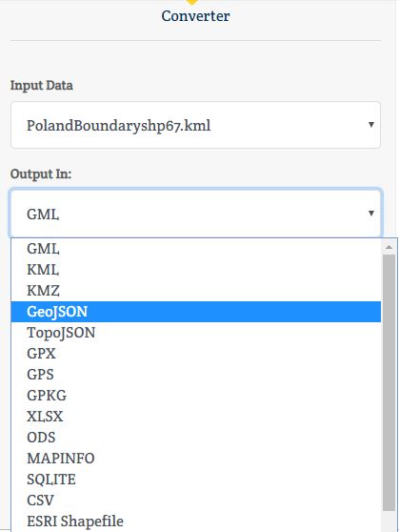Open the Input Data dropdown PolandBoundaryshp67.kml
This screenshot has width=399, height=532.
point(195,125)
